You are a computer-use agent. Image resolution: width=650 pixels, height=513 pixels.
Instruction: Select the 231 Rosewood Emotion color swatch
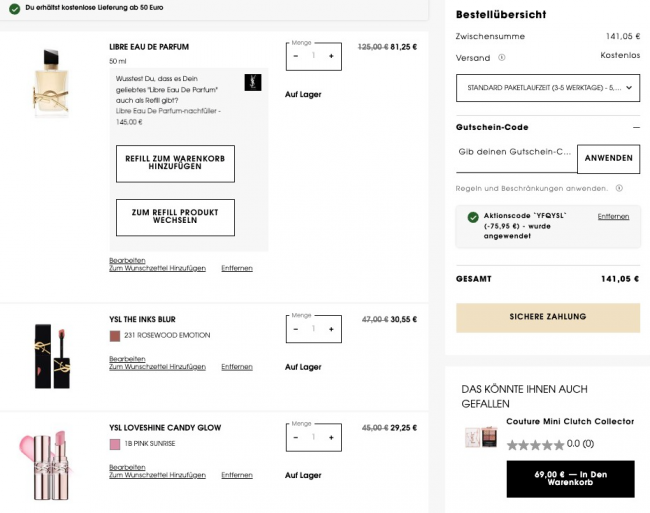[x=115, y=336]
